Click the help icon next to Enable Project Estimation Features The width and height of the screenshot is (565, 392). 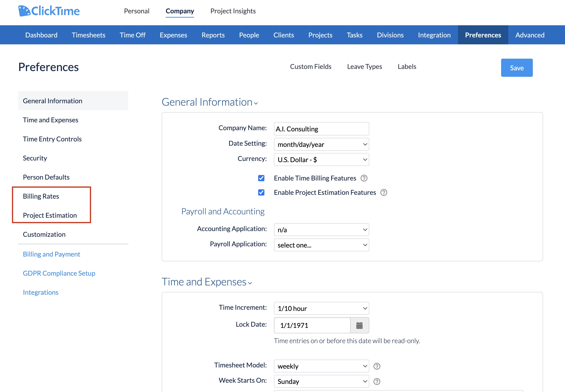[x=384, y=193]
